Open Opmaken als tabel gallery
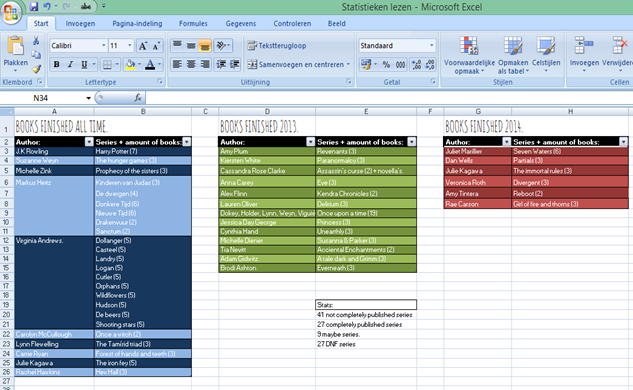This screenshot has width=633, height=390. click(x=513, y=55)
